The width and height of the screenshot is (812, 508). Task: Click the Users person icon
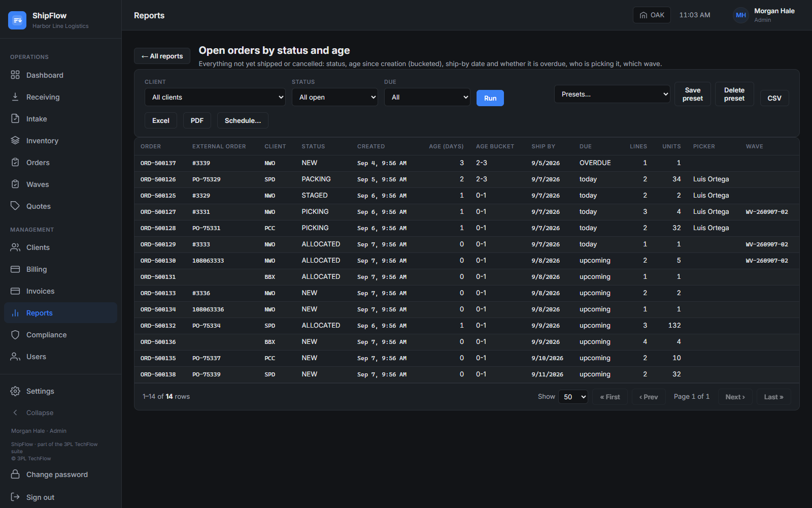15,357
